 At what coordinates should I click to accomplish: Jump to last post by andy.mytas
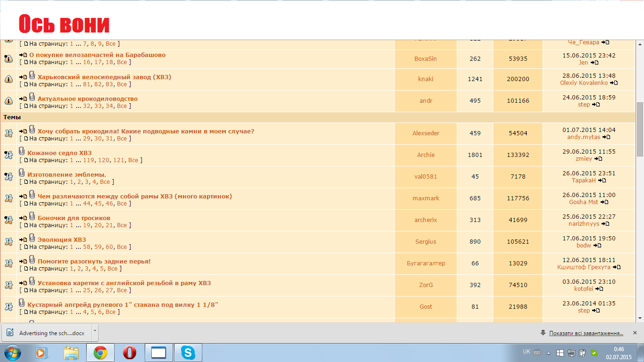pos(606,137)
